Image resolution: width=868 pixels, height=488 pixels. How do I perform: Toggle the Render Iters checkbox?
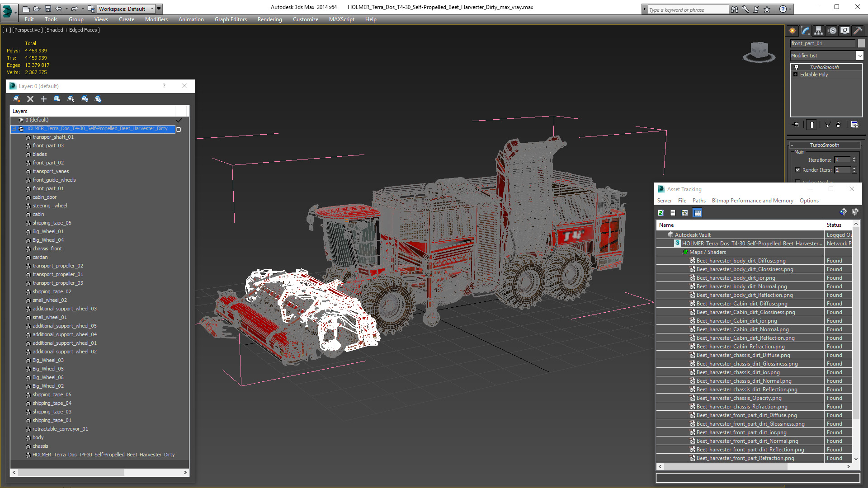tap(798, 170)
